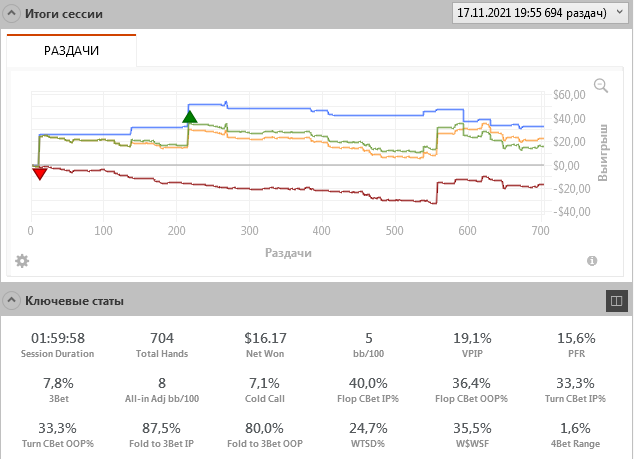Click the All-in Adj bb/100 stat
The height and width of the screenshot is (459, 634).
pos(162,389)
